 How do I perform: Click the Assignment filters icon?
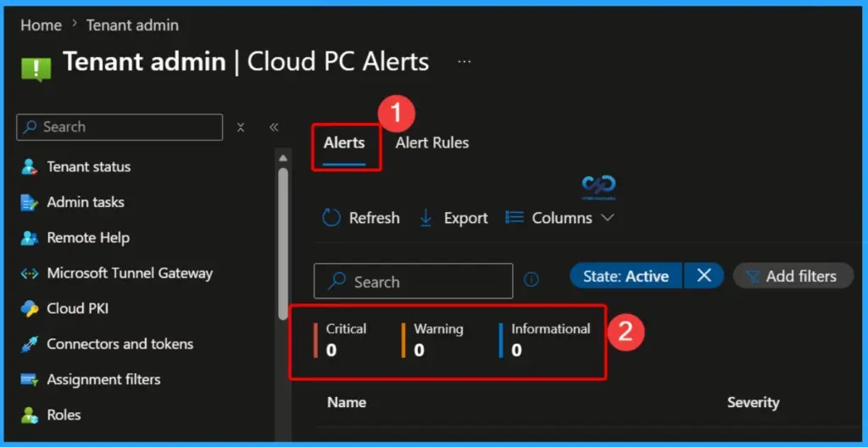(30, 380)
